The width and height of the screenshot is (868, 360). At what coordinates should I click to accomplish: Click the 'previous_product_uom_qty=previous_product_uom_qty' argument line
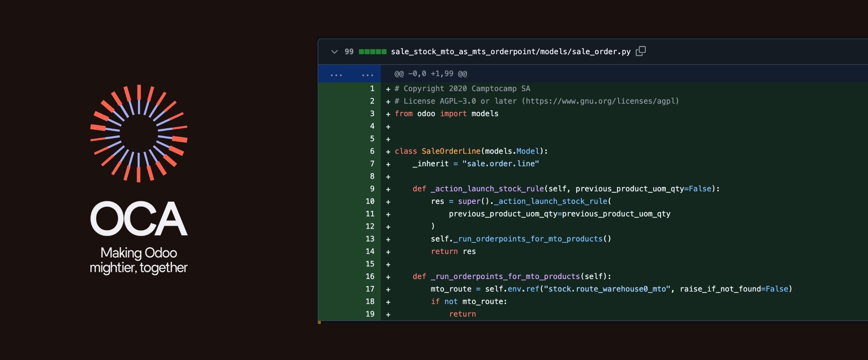(559, 214)
